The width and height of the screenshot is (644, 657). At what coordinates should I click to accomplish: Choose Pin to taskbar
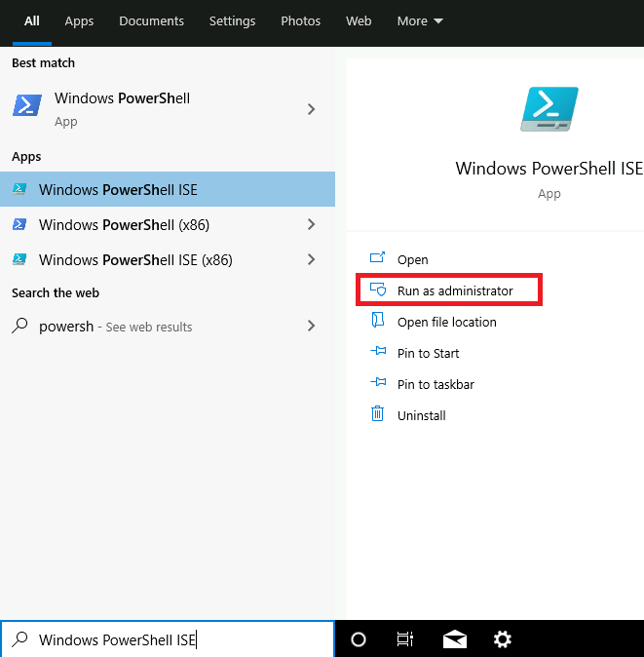[436, 384]
